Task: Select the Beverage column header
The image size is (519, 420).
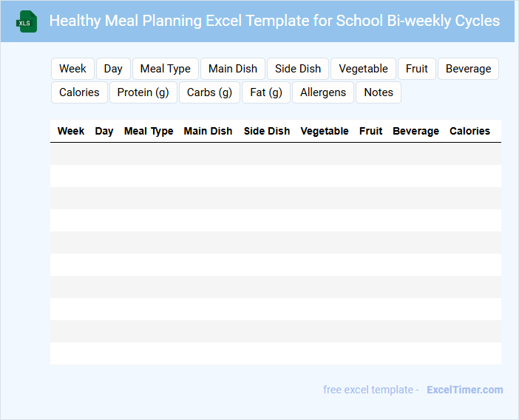Action: click(415, 131)
